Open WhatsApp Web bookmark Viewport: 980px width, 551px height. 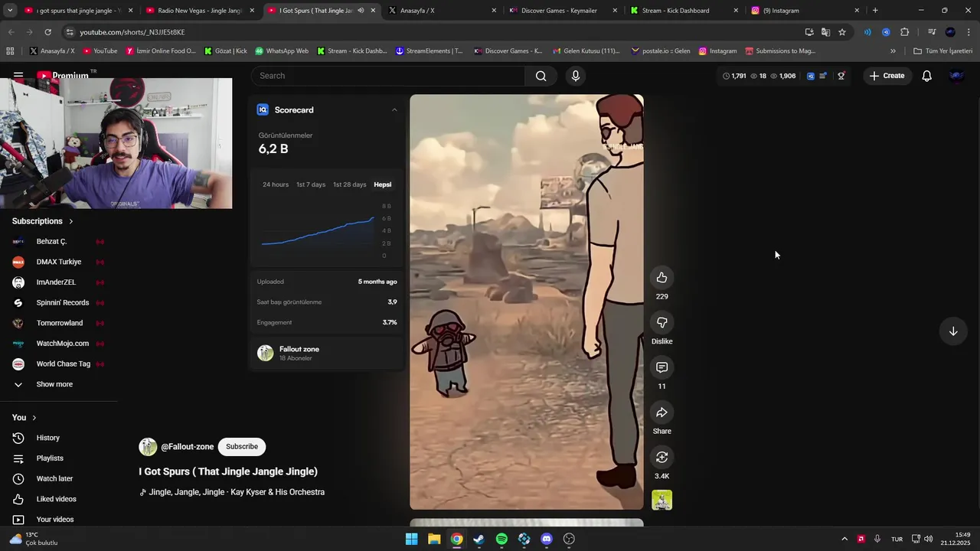coord(281,51)
